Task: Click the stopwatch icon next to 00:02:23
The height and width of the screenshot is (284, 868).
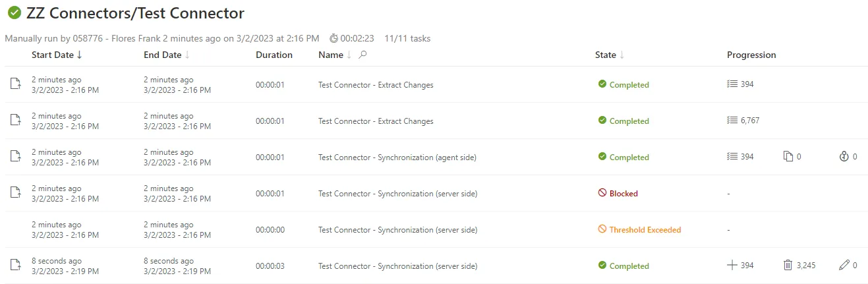Action: coord(333,38)
